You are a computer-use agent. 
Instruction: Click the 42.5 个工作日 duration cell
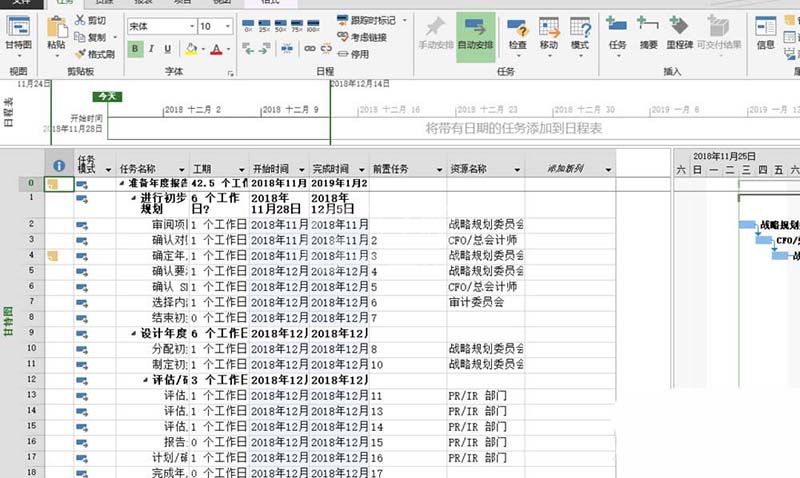point(219,183)
